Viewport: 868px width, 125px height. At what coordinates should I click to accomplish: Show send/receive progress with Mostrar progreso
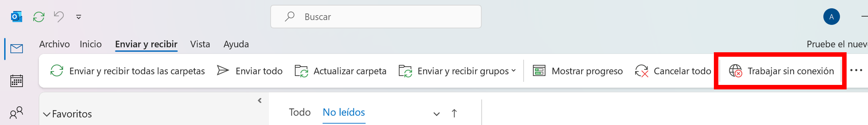(x=578, y=71)
